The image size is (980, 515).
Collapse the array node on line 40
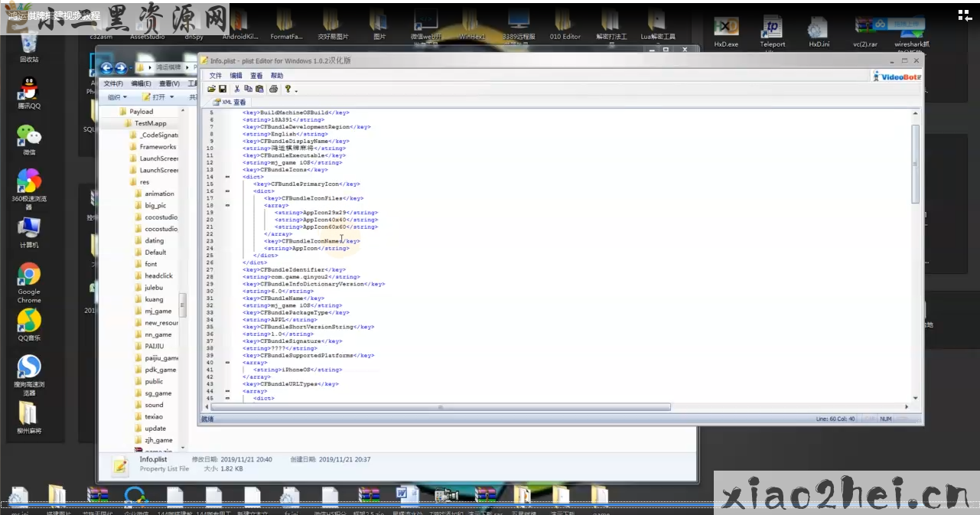click(x=227, y=363)
